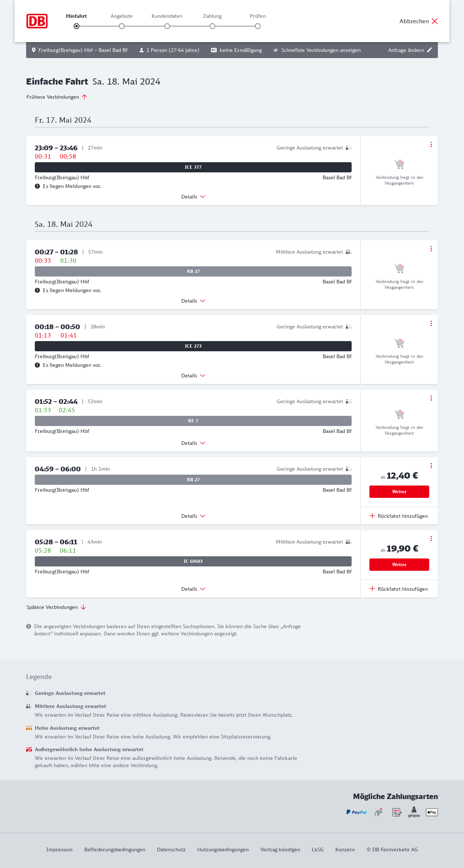Add return trip to the 19,90 € connection

coord(399,589)
